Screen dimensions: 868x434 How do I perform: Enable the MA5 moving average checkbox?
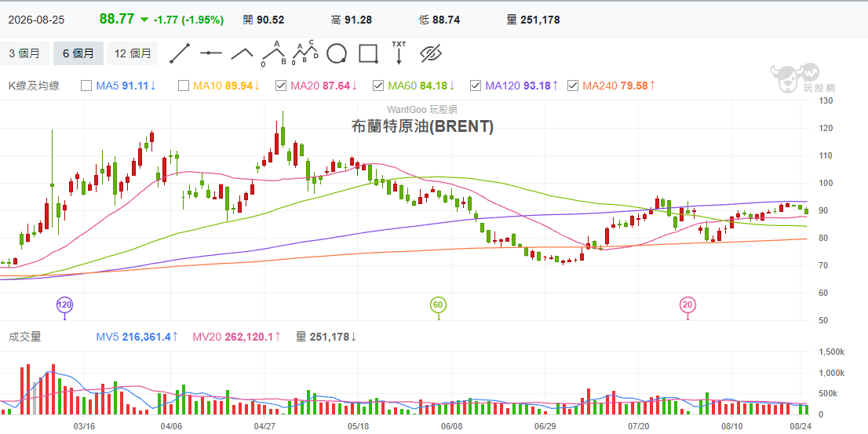click(86, 86)
